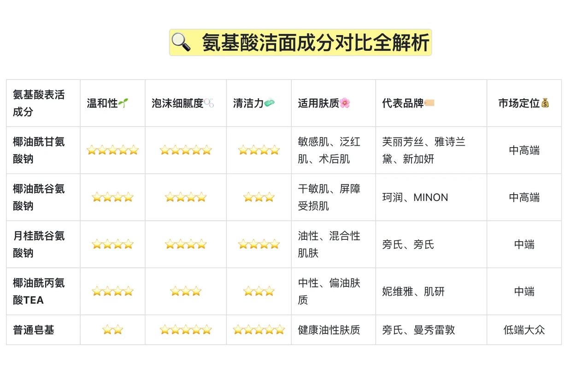588x369 pixels.
Task: Click the 妮维雅、肌研 brand cell
Action: coord(413,292)
